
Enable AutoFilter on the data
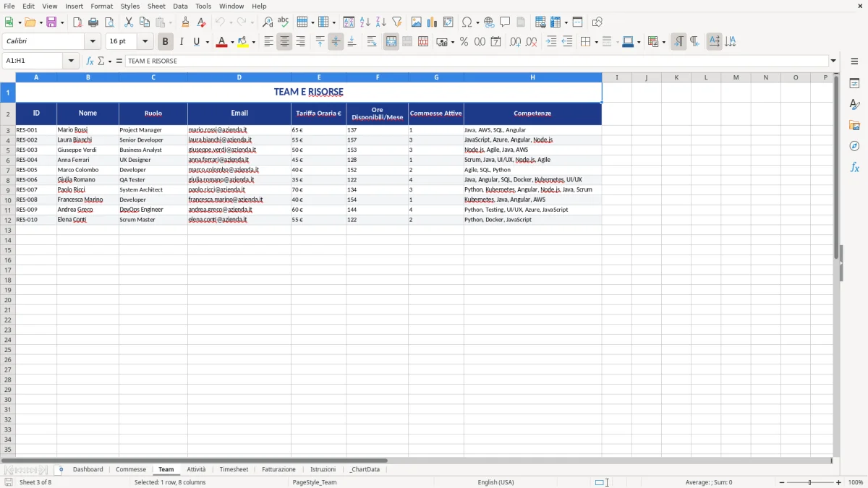[x=396, y=22]
